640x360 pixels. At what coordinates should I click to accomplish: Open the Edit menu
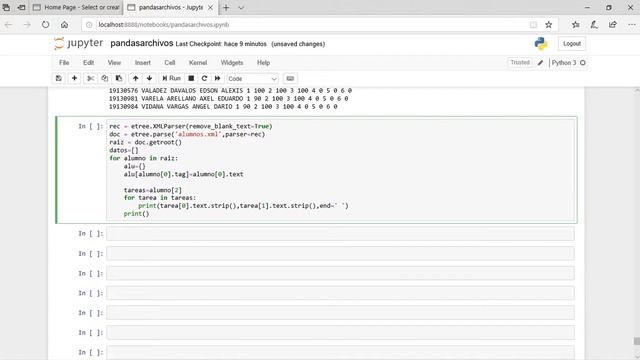[89, 63]
